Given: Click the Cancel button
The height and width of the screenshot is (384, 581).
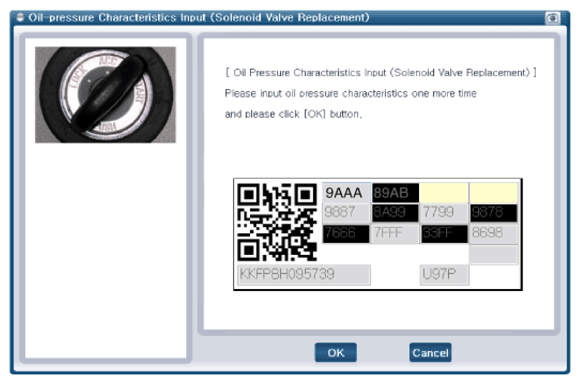Looking at the screenshot, I should (430, 352).
